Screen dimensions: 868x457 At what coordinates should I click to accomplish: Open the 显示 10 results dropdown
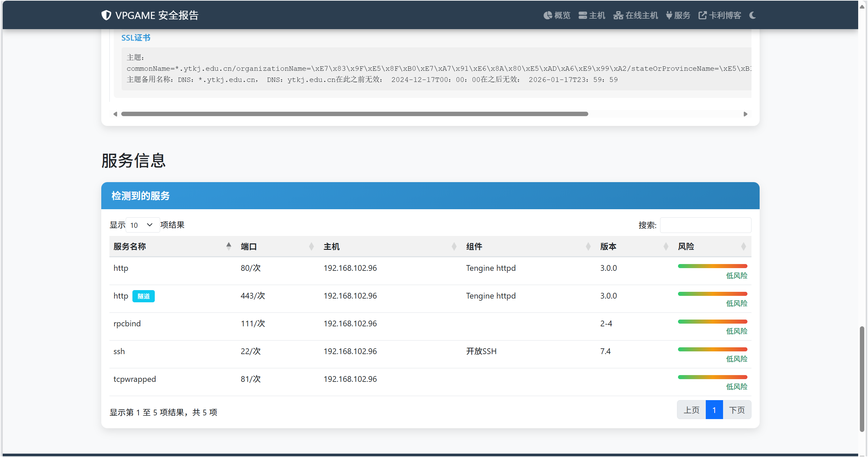142,225
